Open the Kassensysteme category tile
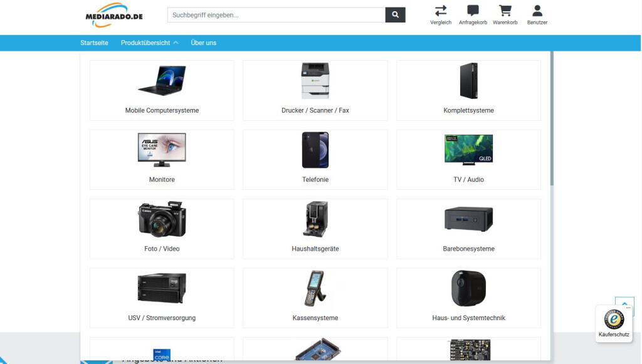This screenshot has width=642, height=364. pos(315,298)
